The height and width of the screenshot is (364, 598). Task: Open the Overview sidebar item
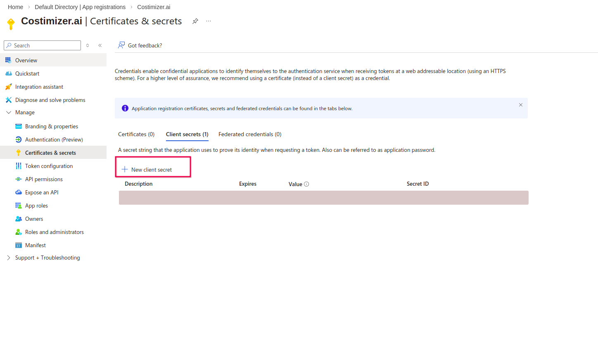pos(53,60)
